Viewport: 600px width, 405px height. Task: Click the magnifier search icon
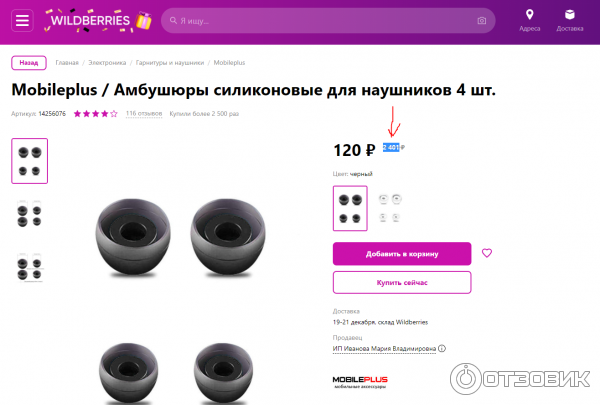click(x=173, y=20)
